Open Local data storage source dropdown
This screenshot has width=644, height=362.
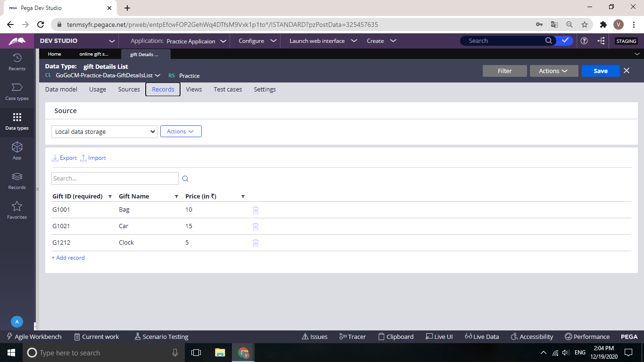click(104, 132)
